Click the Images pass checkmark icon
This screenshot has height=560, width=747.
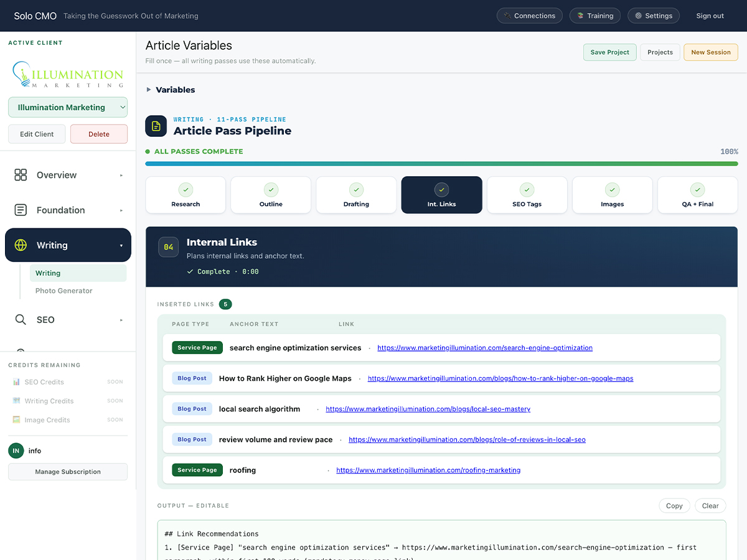click(x=613, y=190)
